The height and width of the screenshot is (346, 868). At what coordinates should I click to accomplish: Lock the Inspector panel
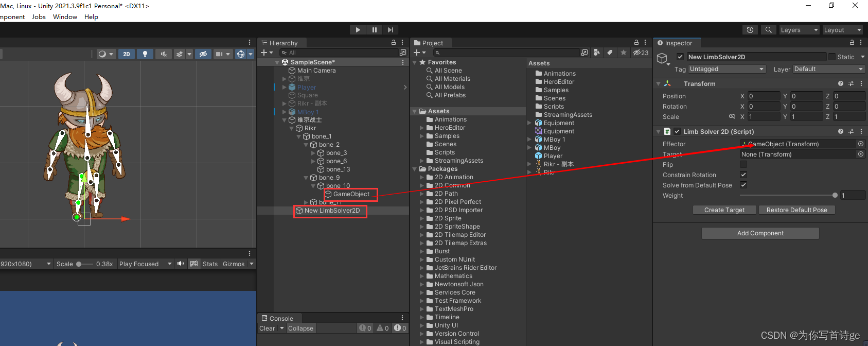coord(852,43)
